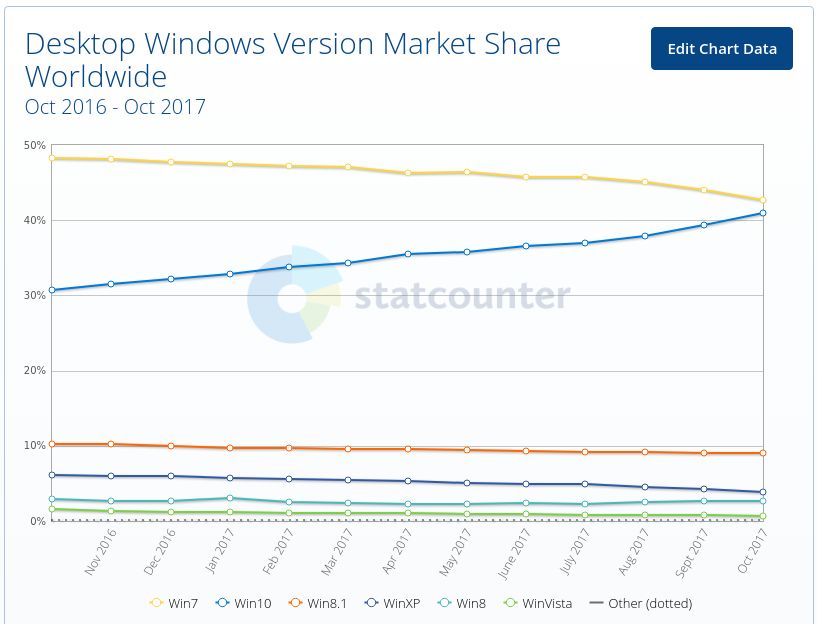Click the WinXP legend marker icon
The image size is (817, 624).
pyautogui.click(x=372, y=603)
